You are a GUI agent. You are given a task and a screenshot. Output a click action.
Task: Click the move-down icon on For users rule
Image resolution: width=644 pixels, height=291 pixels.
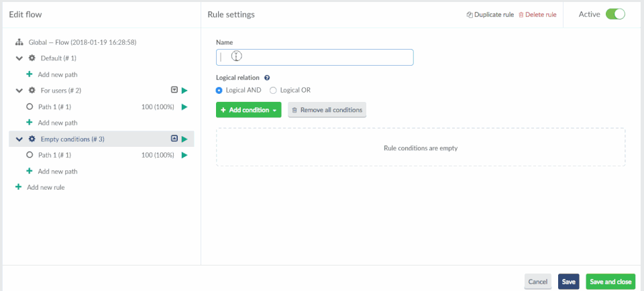[x=174, y=91]
